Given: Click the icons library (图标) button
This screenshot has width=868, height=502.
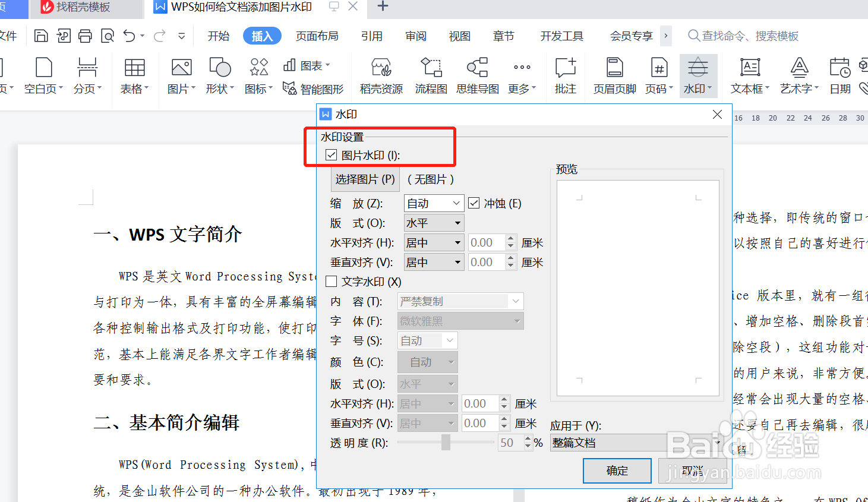Looking at the screenshot, I should point(258,67).
